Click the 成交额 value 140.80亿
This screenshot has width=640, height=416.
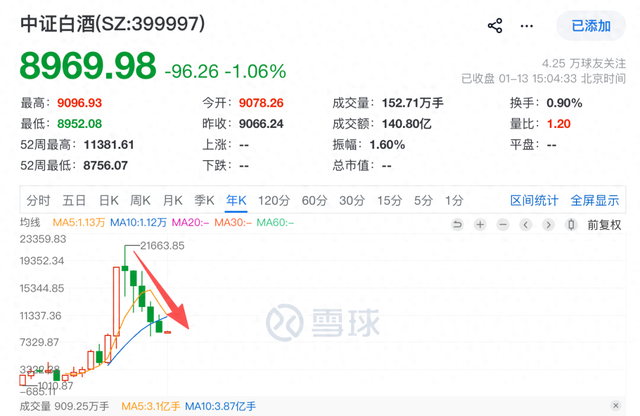407,124
